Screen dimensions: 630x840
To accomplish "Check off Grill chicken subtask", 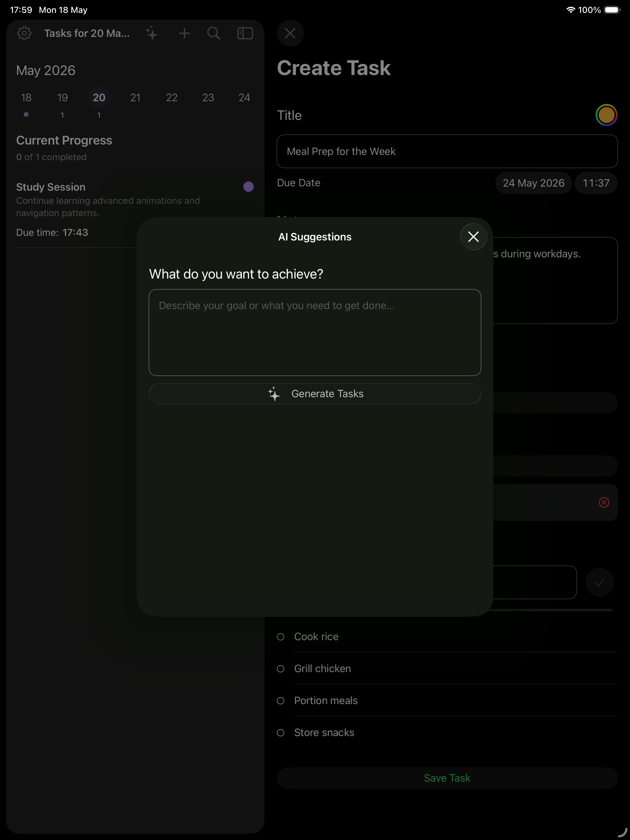I will pyautogui.click(x=281, y=669).
